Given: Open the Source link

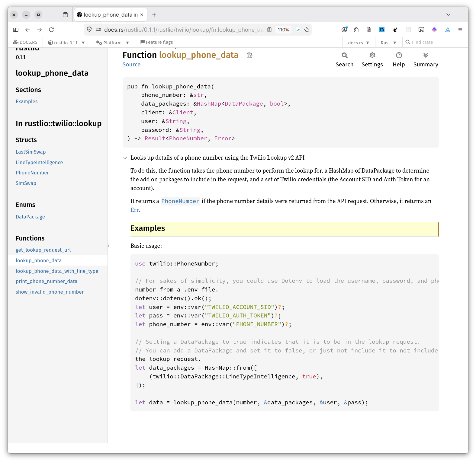Looking at the screenshot, I should pyautogui.click(x=131, y=65).
